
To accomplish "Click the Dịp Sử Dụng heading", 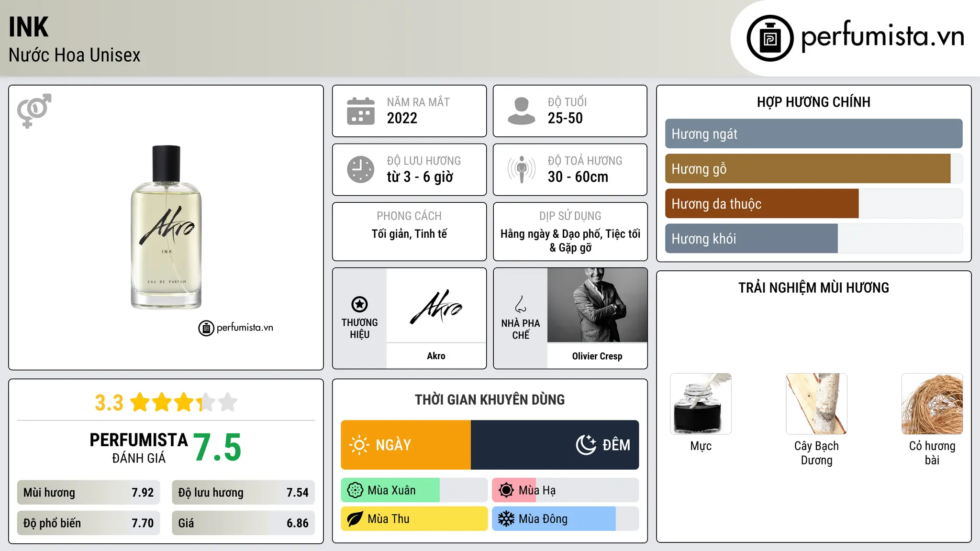I will click(x=570, y=216).
